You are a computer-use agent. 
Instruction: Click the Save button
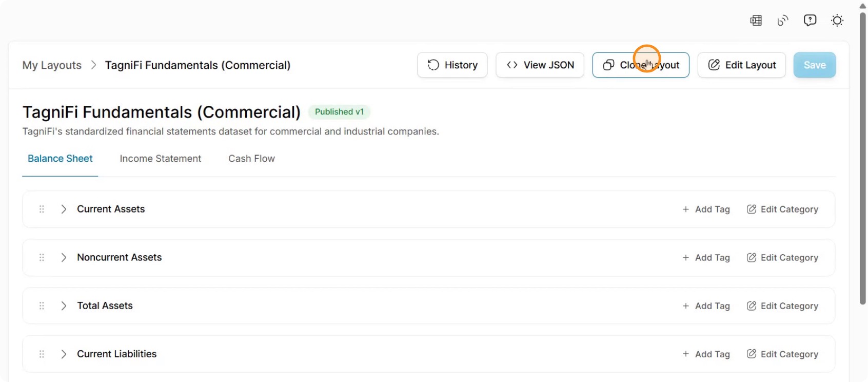coord(815,65)
